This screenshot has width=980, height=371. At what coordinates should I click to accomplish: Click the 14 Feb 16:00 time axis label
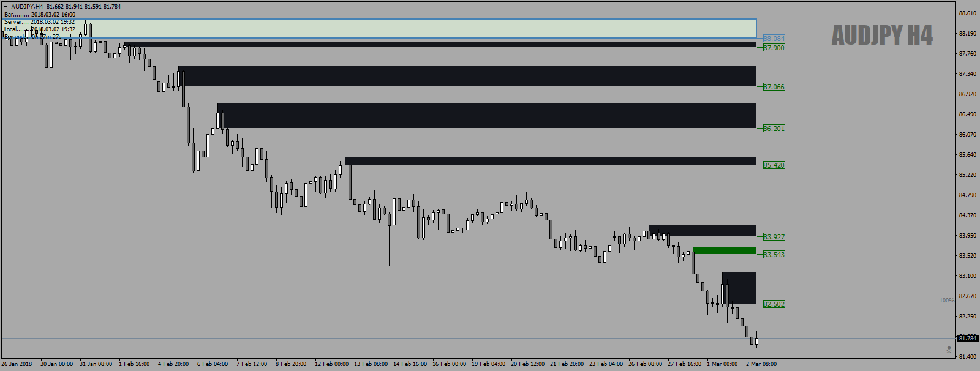click(410, 364)
